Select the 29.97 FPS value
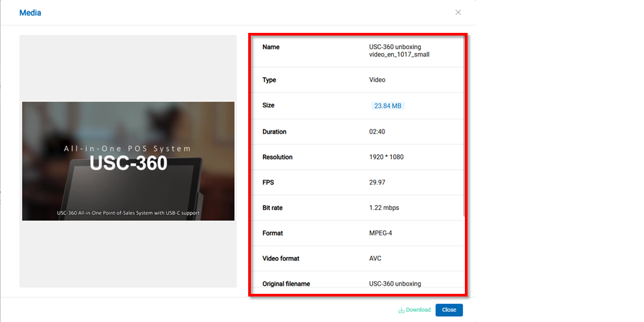This screenshot has width=644, height=322. pyautogui.click(x=377, y=182)
